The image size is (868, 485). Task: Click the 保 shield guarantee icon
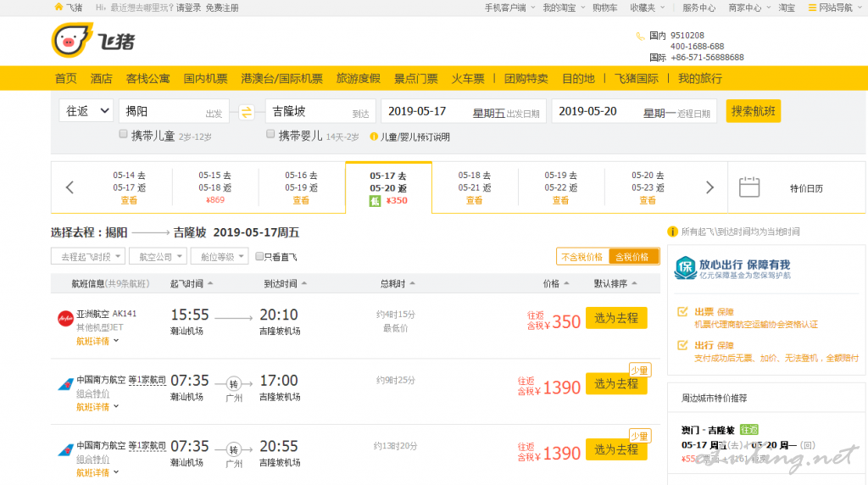pyautogui.click(x=685, y=267)
